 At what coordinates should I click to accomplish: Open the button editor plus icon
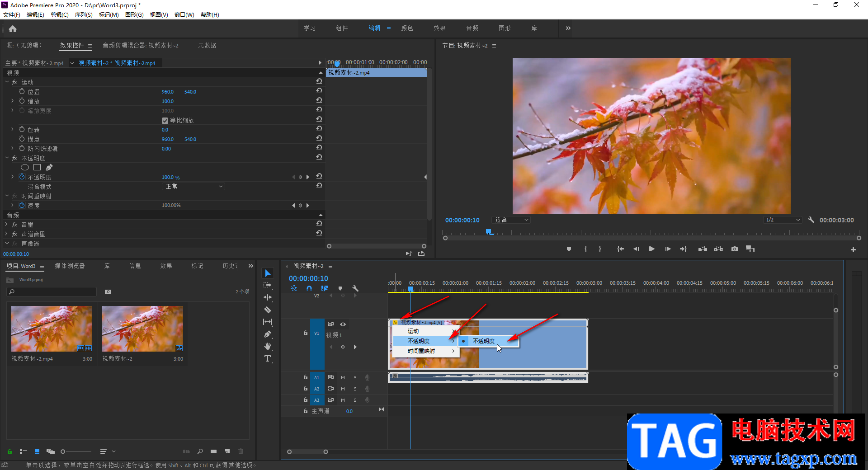pos(853,249)
